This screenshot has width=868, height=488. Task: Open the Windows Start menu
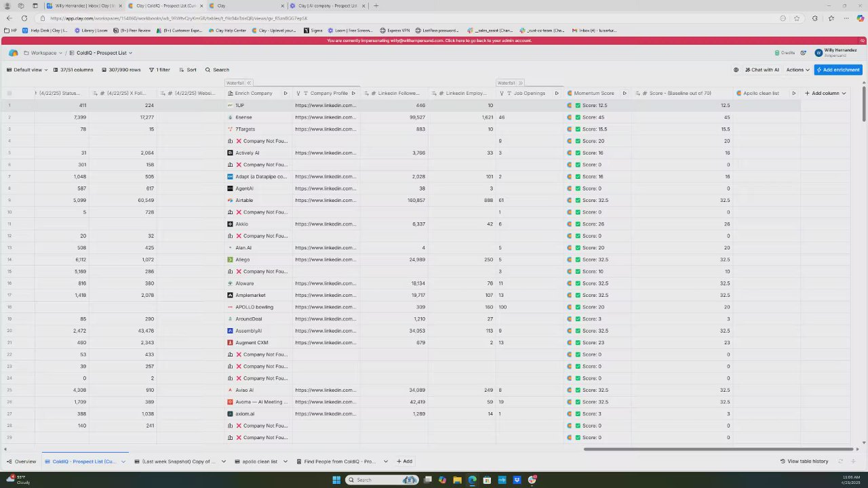coord(336,480)
